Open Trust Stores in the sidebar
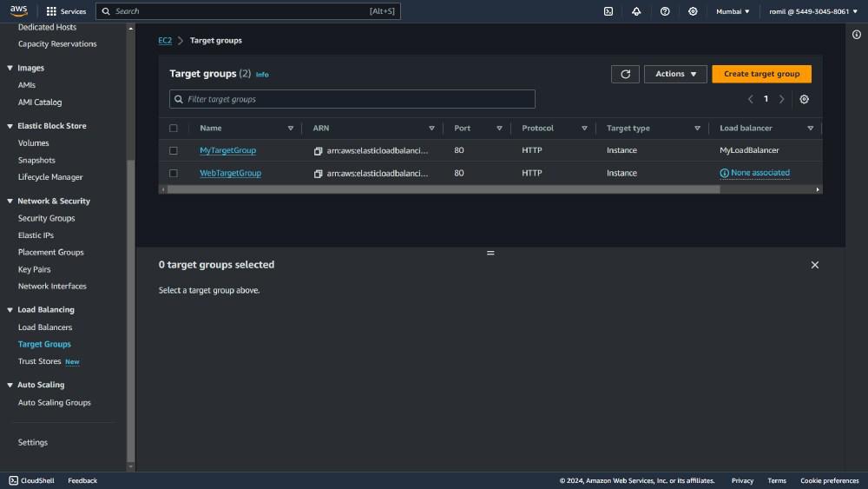Image resolution: width=868 pixels, height=489 pixels. [x=39, y=361]
